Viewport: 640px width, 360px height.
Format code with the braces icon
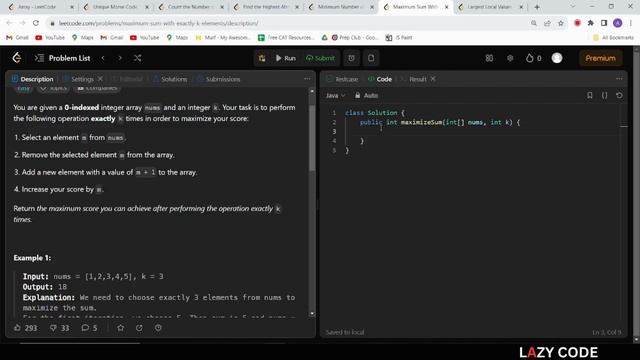604,96
